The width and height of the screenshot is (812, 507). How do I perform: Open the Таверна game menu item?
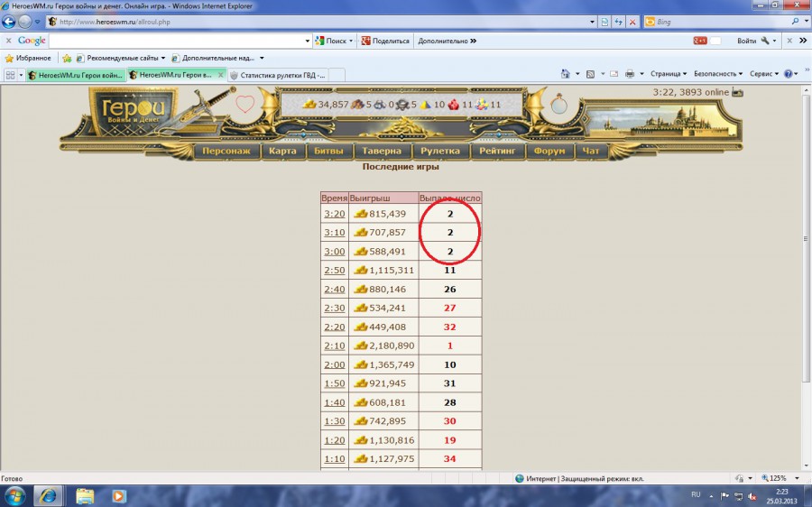383,152
